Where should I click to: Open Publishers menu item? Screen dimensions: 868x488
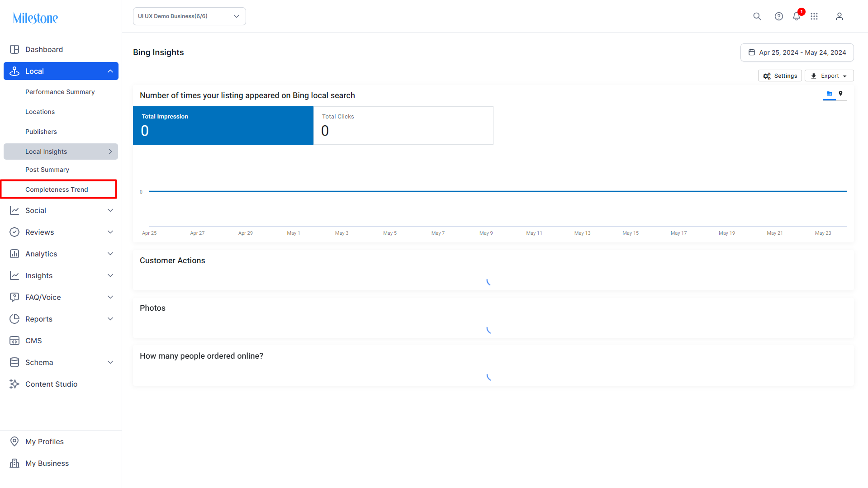(x=41, y=132)
